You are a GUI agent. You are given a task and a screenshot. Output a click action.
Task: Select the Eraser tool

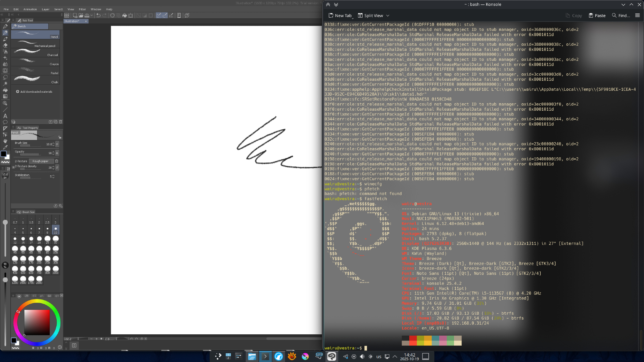(5, 45)
